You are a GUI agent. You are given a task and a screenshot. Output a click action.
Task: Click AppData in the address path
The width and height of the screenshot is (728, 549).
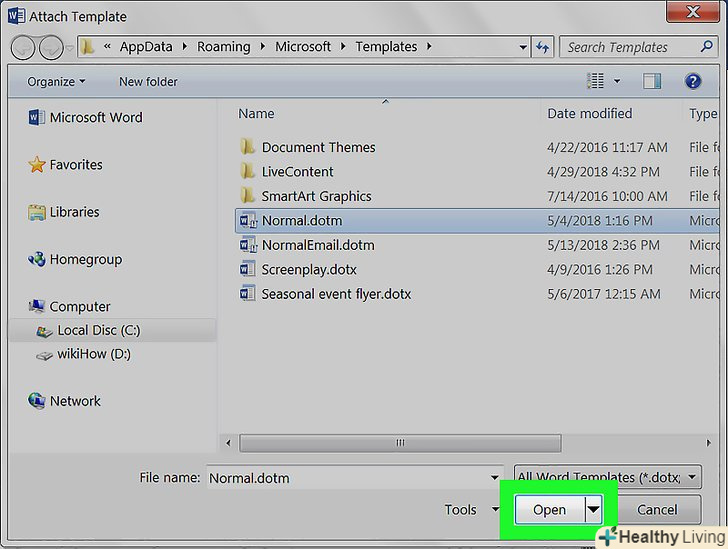point(146,46)
